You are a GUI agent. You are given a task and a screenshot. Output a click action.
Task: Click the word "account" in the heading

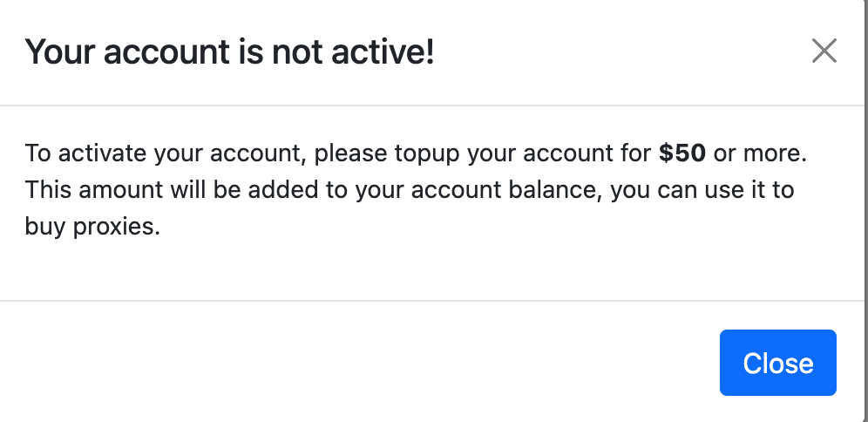[166, 51]
